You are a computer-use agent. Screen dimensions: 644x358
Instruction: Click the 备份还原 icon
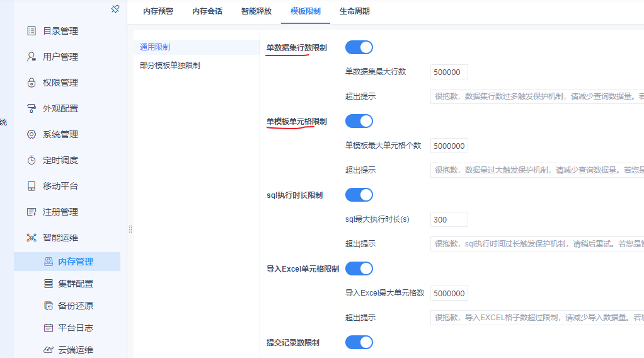tap(49, 306)
